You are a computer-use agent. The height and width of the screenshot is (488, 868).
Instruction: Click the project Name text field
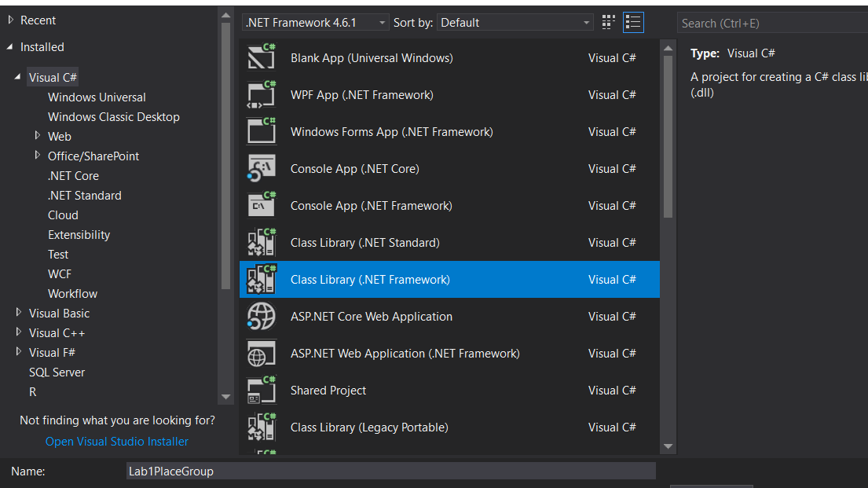point(390,471)
